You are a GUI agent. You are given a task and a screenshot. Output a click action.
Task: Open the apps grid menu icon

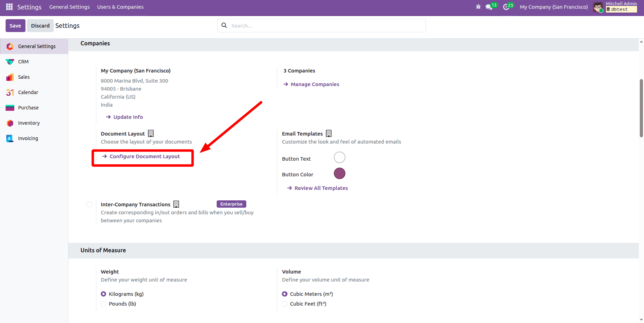pyautogui.click(x=9, y=7)
